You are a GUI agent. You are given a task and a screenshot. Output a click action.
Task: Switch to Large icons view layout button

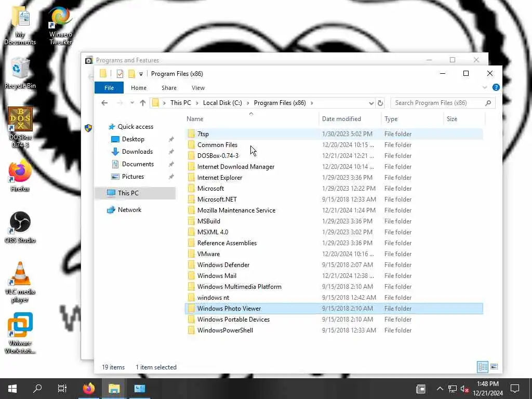click(x=494, y=367)
